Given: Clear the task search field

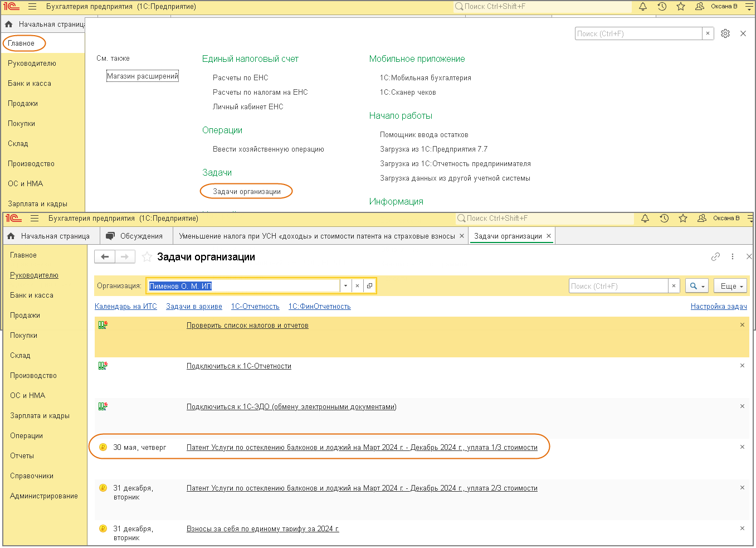Looking at the screenshot, I should tap(674, 286).
